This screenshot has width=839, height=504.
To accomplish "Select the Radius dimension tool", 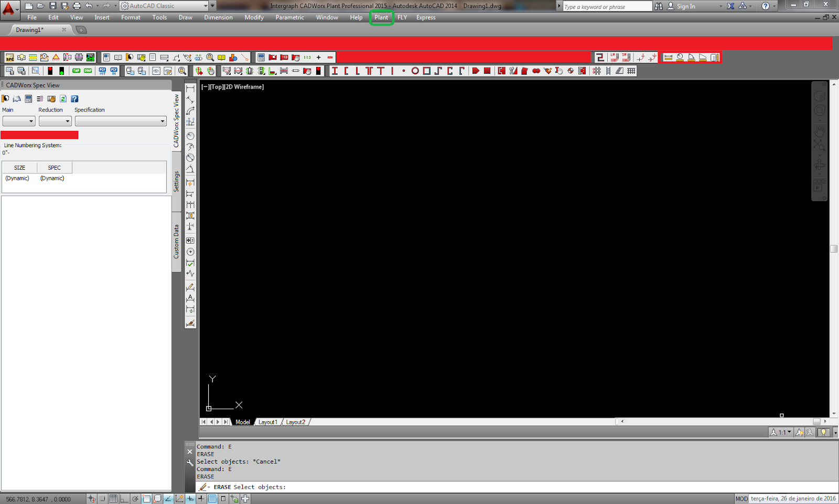I will pos(190,136).
